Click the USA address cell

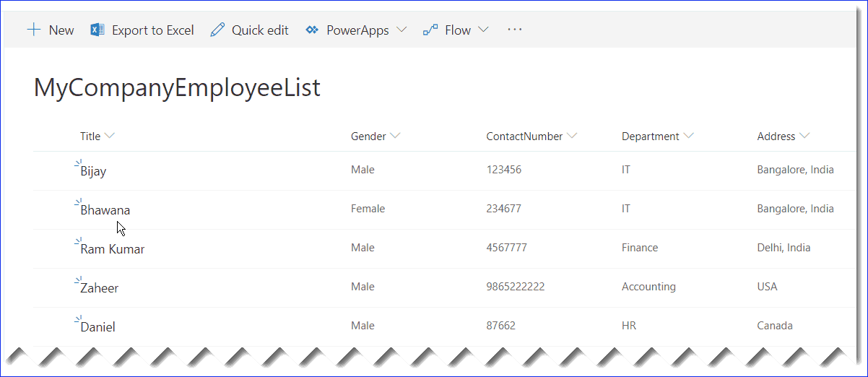click(767, 287)
